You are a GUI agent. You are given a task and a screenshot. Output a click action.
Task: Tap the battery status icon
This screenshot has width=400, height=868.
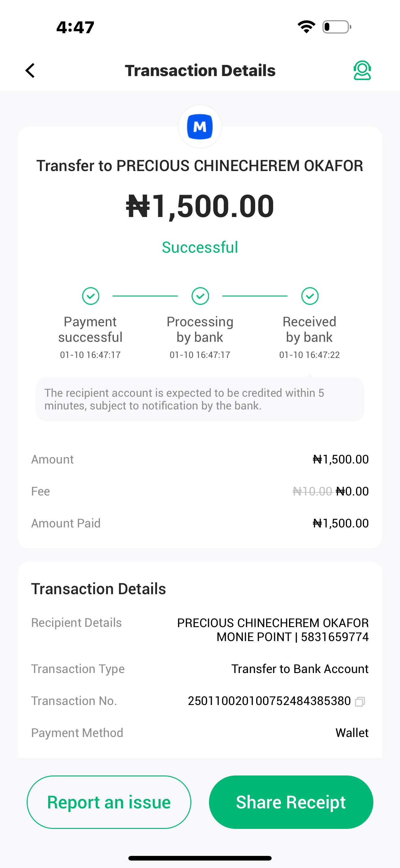(337, 27)
